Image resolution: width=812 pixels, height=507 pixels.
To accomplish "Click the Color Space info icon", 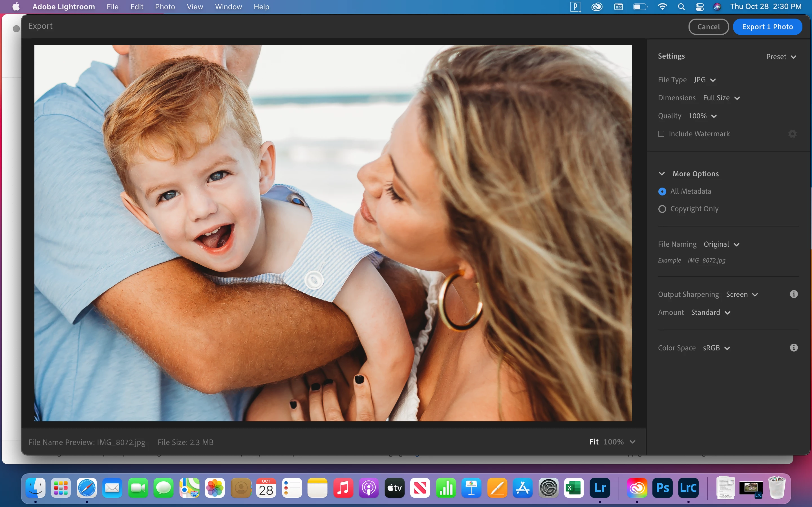I will [x=794, y=348].
